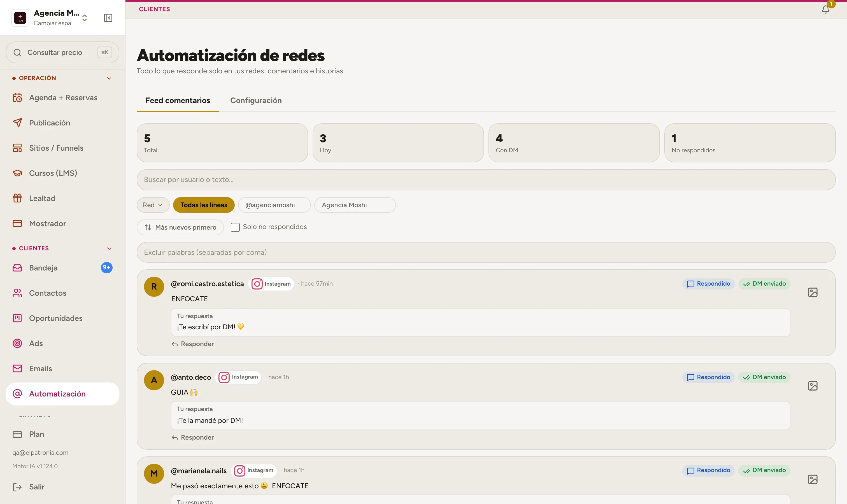The width and height of the screenshot is (847, 504).
Task: Open Sitios / Funnels layout icon
Action: (x=17, y=148)
